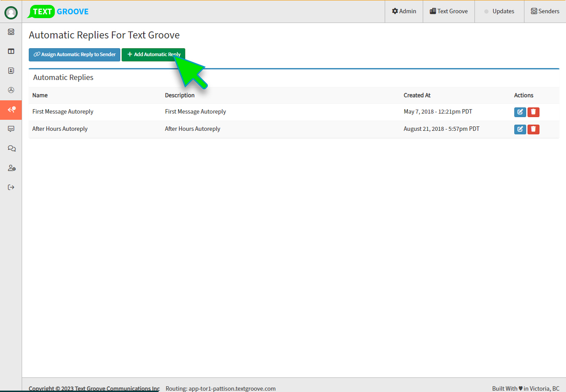Edit the First Message Autoreply row

point(520,112)
